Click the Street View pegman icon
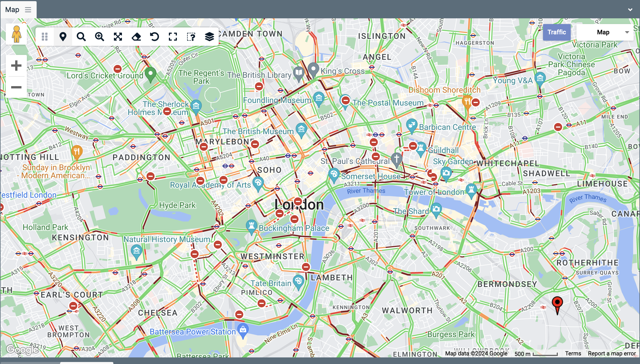640x364 pixels. tap(16, 34)
